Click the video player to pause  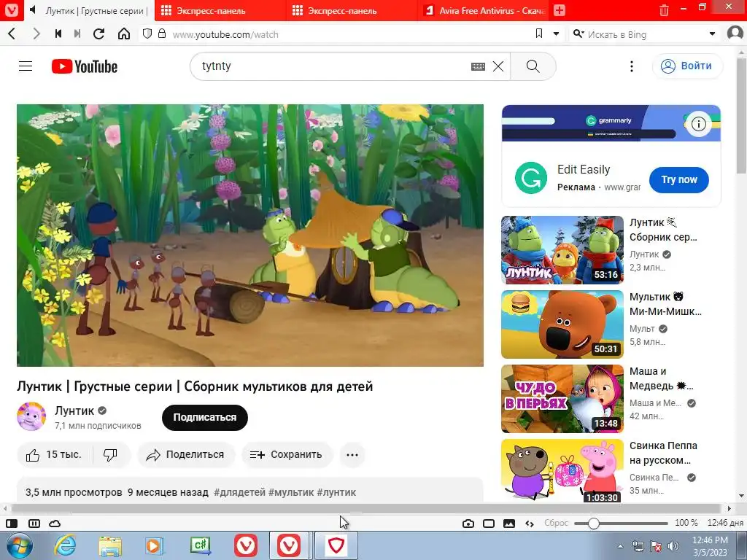[250, 236]
